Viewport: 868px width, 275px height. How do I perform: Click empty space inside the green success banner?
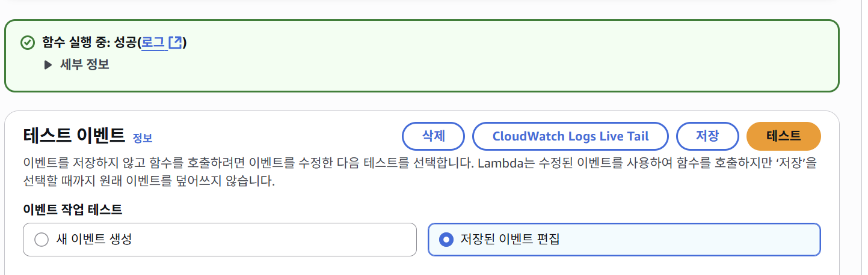[x=481, y=66]
